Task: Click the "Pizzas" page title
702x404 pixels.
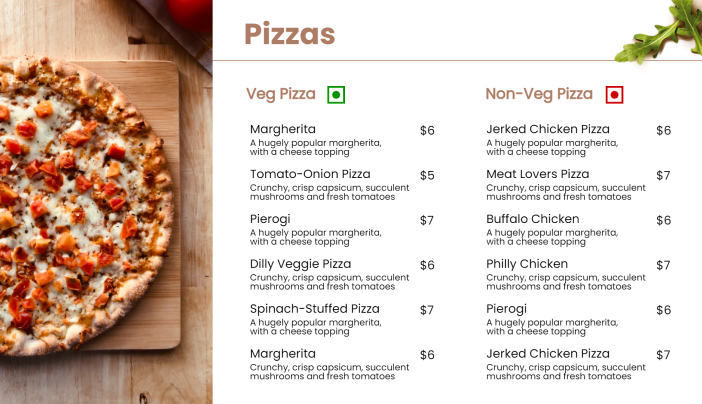Action: (x=290, y=34)
